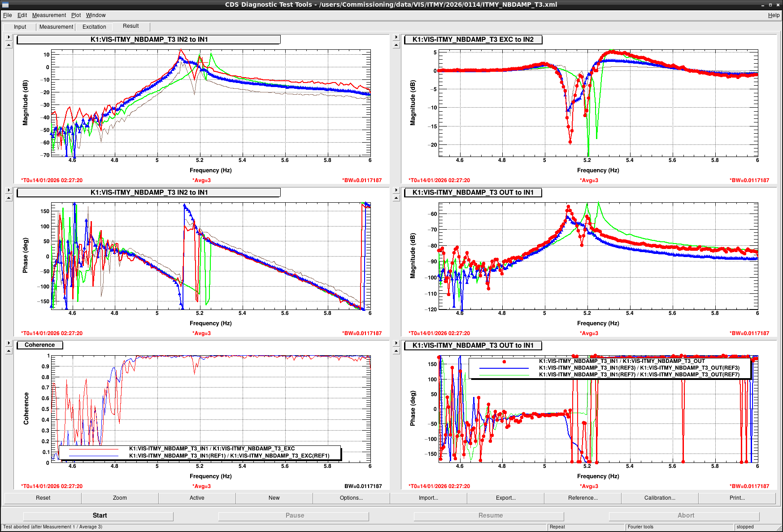783x532 pixels.
Task: Click the red dot marker in the phase legend
Action: (504, 362)
